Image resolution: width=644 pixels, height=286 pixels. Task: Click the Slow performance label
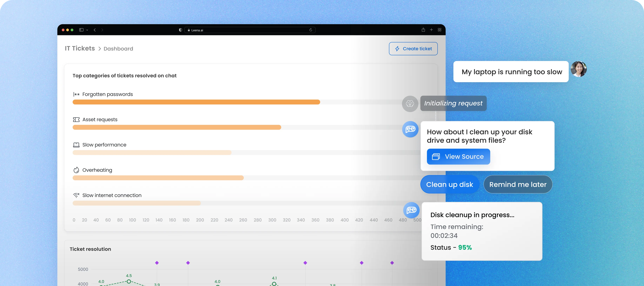click(x=104, y=145)
